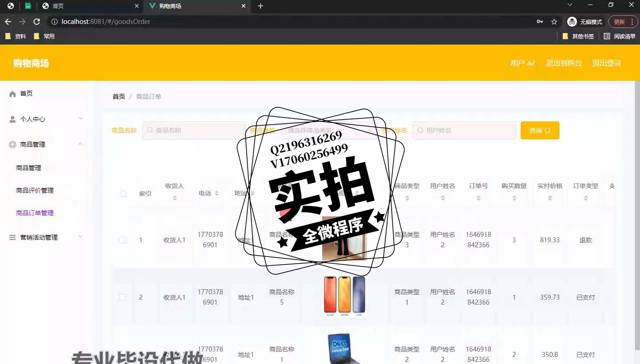640x364 pixels.
Task: Click the 更新 browser update button
Action: pyautogui.click(x=619, y=22)
